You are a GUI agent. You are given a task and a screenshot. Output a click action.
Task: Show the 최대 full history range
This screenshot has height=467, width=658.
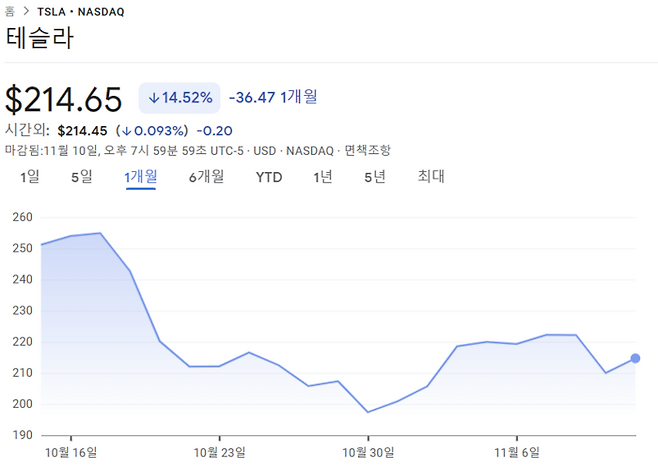pos(431,176)
